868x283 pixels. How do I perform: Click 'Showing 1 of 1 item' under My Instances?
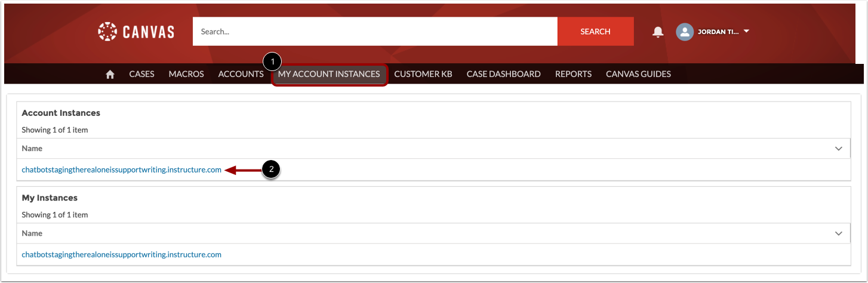tap(55, 214)
